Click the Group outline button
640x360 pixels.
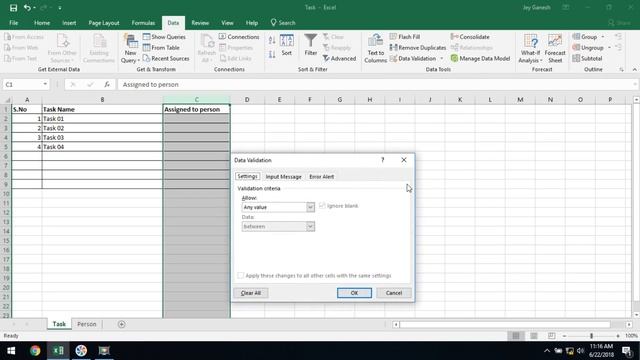click(x=585, y=37)
